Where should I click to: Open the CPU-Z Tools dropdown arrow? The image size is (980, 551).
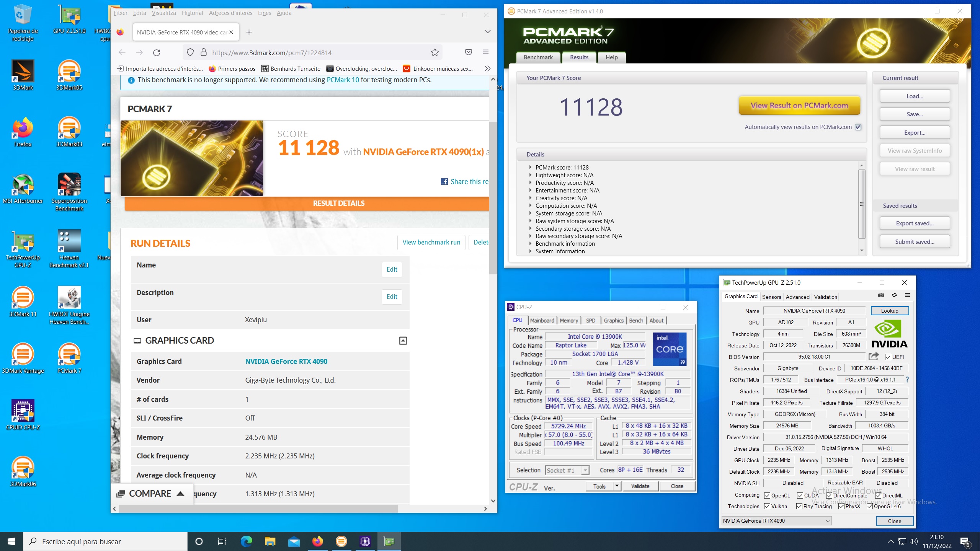pos(617,486)
